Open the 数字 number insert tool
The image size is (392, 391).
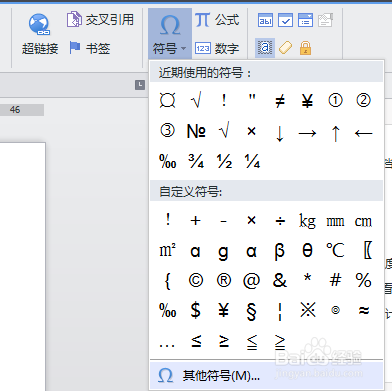coord(217,49)
